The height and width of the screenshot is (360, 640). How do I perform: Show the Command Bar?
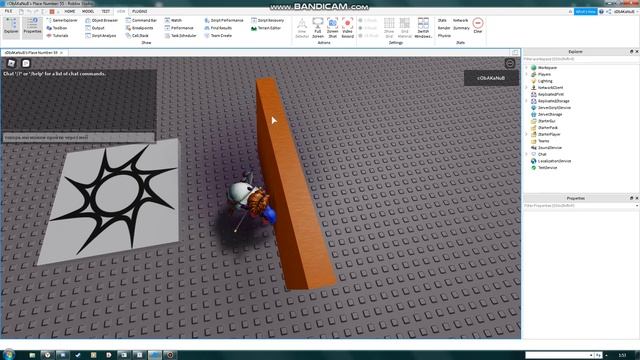pyautogui.click(x=141, y=20)
